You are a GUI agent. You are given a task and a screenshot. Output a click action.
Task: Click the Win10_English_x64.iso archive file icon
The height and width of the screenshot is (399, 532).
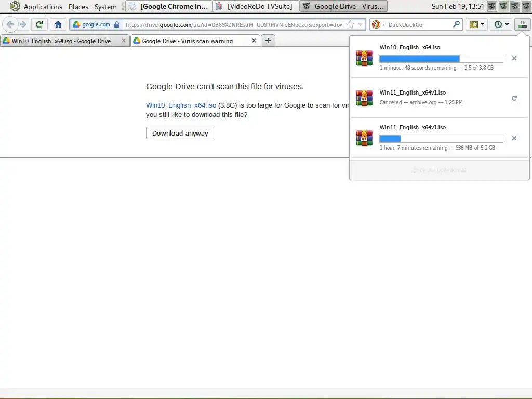point(364,58)
